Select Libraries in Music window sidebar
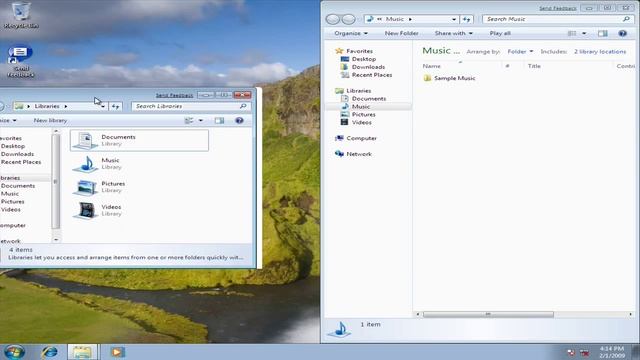Screen dimensions: 640x360 [358, 91]
